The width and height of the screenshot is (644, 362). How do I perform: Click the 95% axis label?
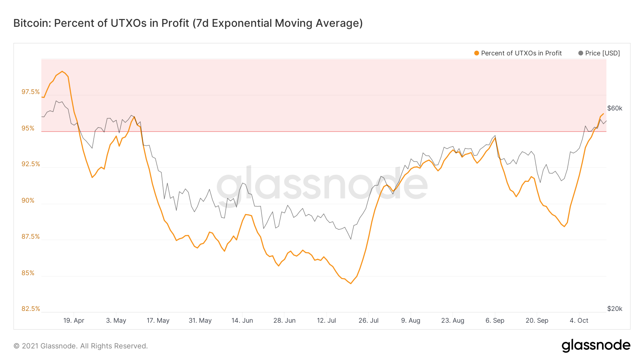point(28,128)
